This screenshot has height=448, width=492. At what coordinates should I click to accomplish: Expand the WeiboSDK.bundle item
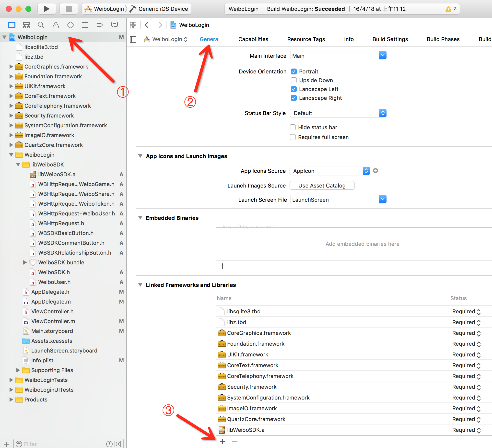[x=25, y=262]
